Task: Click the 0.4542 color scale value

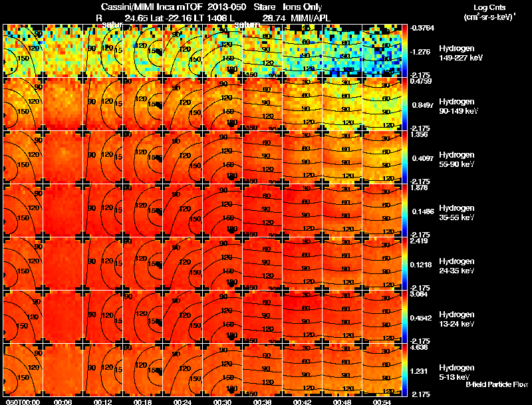Action: pos(421,318)
